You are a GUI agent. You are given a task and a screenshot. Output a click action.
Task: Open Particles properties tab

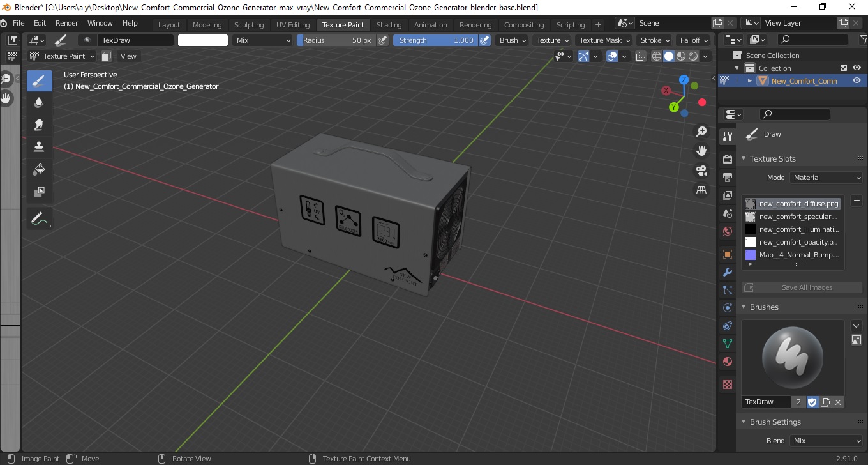727,290
